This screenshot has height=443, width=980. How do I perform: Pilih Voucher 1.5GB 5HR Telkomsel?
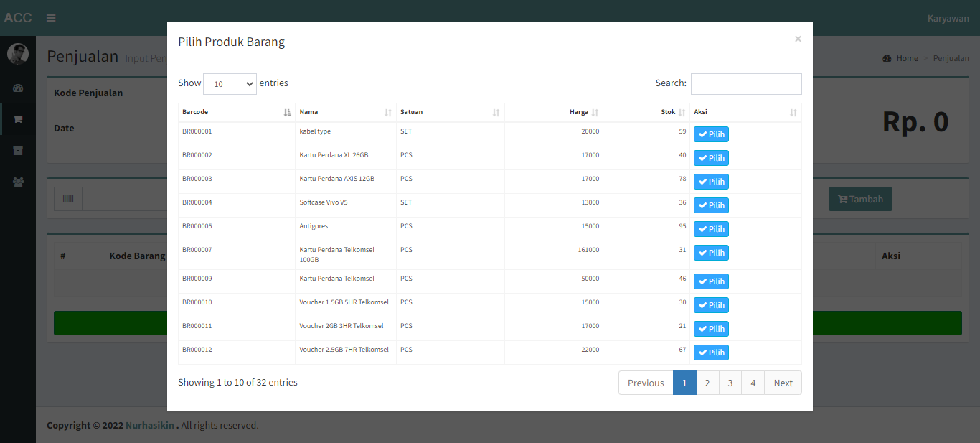711,305
